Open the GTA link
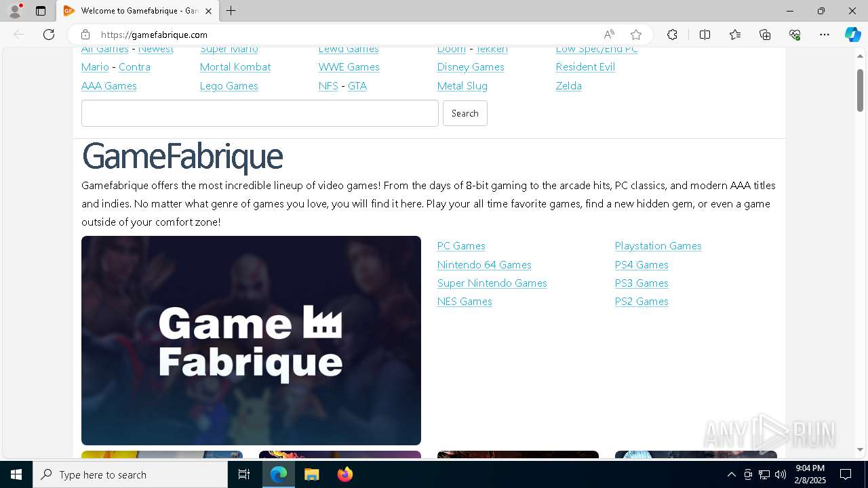868x488 pixels. pos(357,86)
